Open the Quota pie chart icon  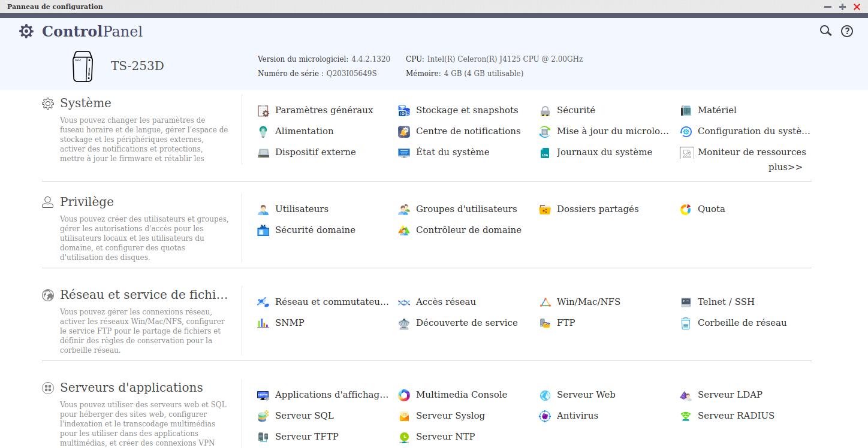click(x=686, y=210)
